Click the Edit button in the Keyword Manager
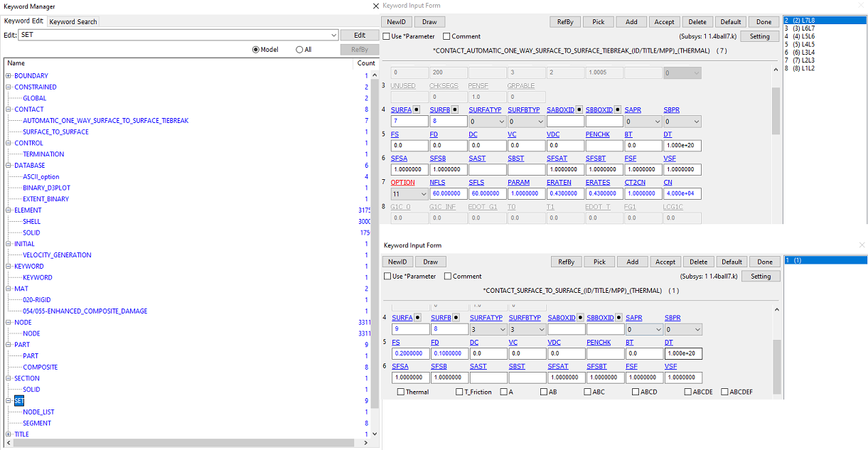This screenshot has width=868, height=450. 360,35
